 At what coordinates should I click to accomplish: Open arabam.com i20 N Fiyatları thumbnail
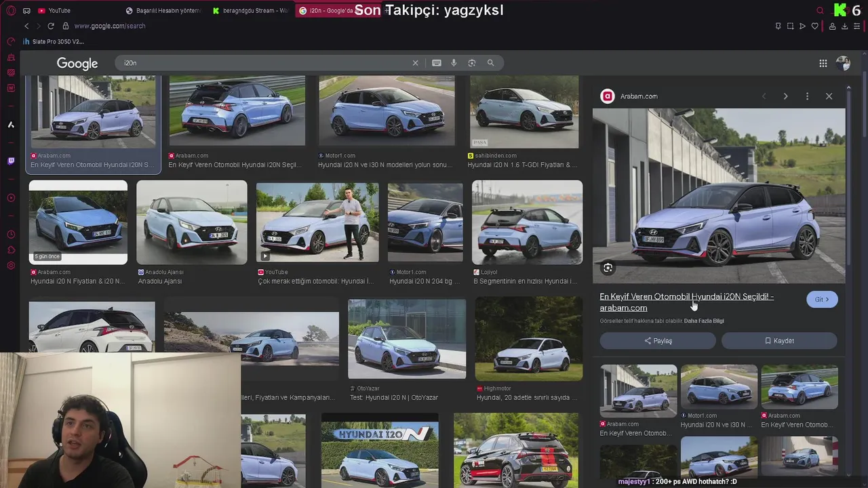click(x=78, y=222)
